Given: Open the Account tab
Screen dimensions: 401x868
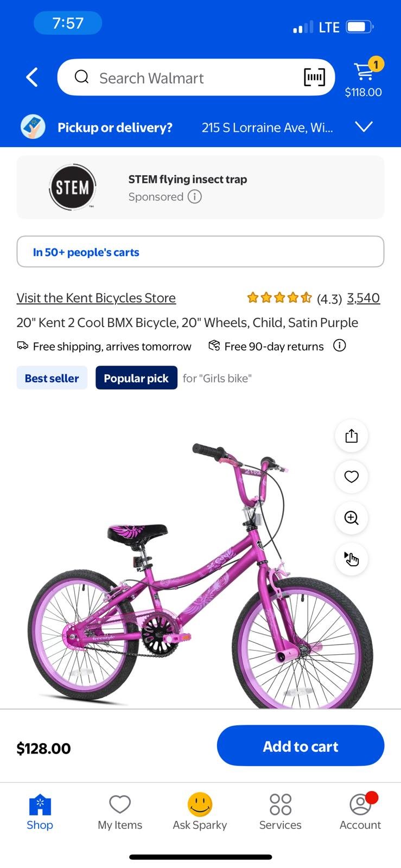Looking at the screenshot, I should click(360, 812).
